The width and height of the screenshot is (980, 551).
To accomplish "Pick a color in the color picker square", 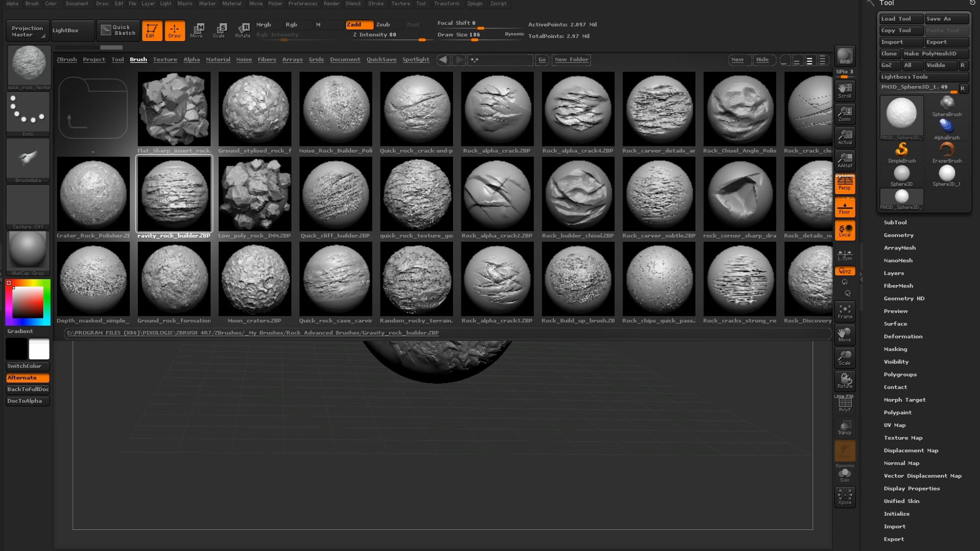I will pyautogui.click(x=28, y=302).
